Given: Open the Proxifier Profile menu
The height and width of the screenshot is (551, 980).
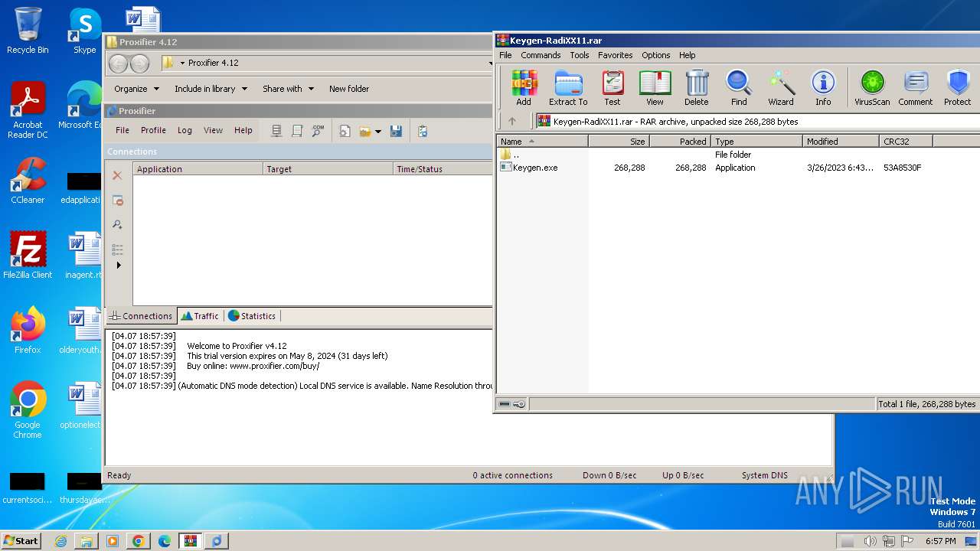Looking at the screenshot, I should pyautogui.click(x=153, y=130).
